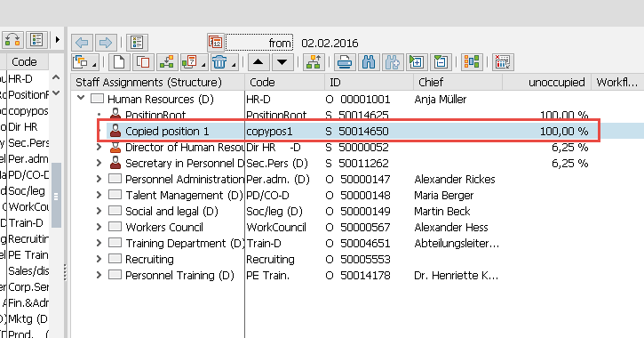Click the delimit object icon
The height and width of the screenshot is (338, 644).
point(190,62)
